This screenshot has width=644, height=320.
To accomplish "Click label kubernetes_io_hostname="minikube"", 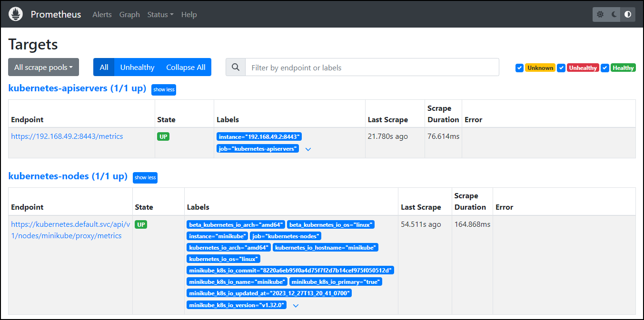I will [x=326, y=247].
